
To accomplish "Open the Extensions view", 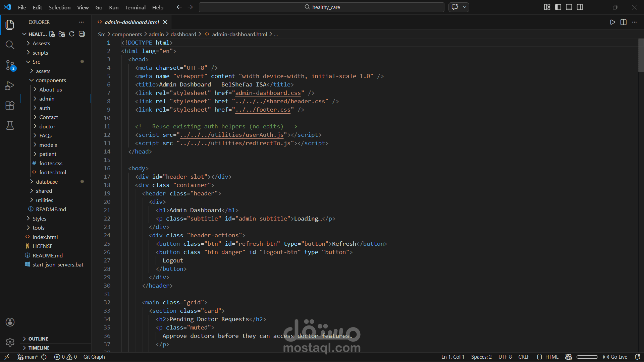I will (10, 106).
